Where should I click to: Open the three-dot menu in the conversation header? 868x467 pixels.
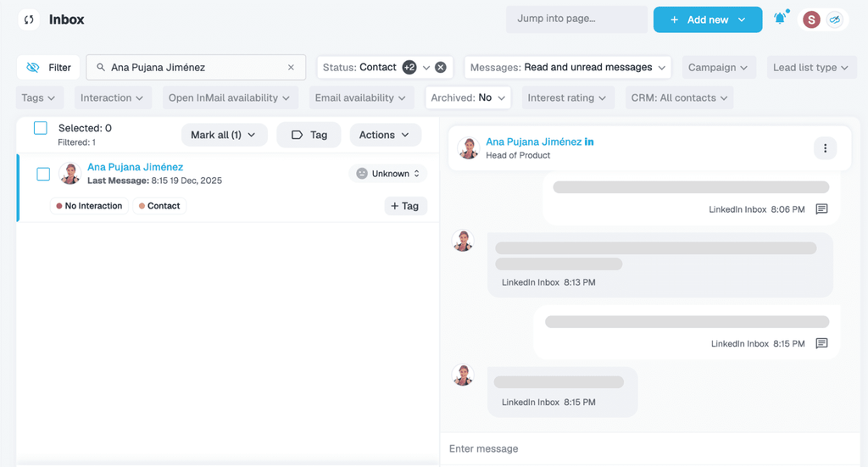(825, 148)
